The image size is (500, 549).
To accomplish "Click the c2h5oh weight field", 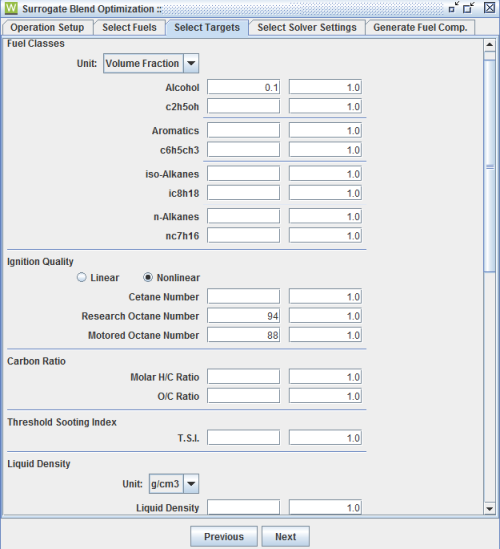I will pos(325,106).
